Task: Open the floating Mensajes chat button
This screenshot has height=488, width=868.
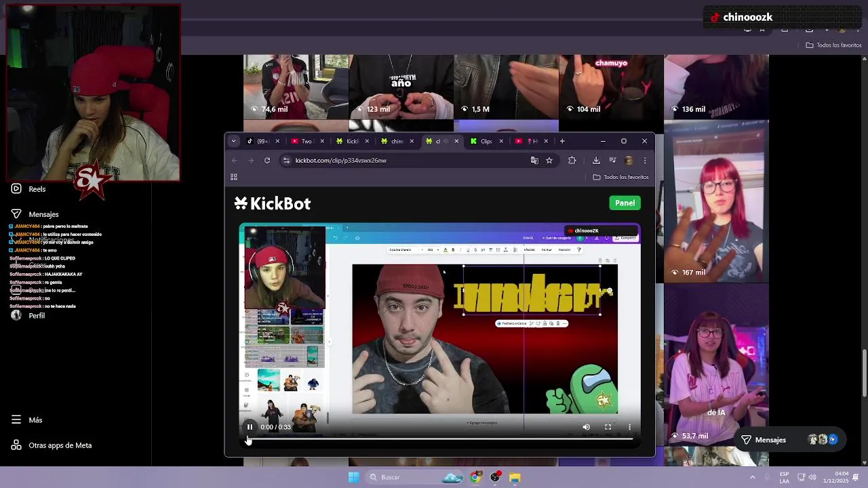Action: click(791, 440)
